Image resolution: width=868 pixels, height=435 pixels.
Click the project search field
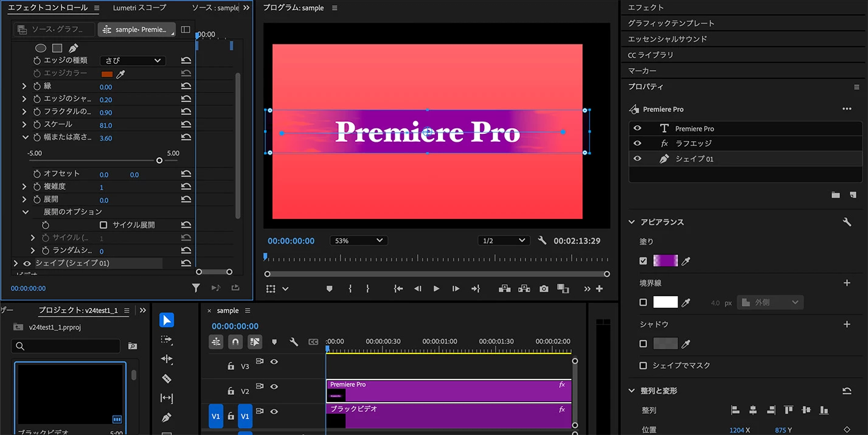(x=66, y=346)
